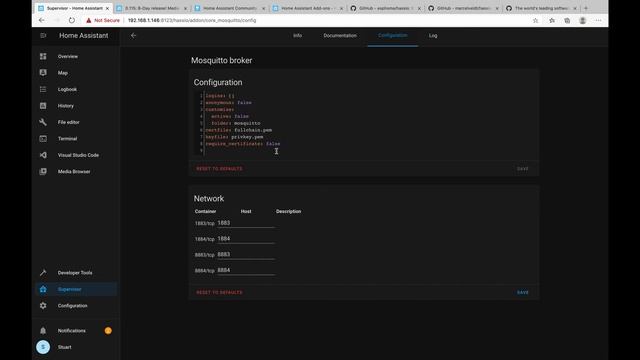Go back with the add-on page arrow

pyautogui.click(x=133, y=36)
